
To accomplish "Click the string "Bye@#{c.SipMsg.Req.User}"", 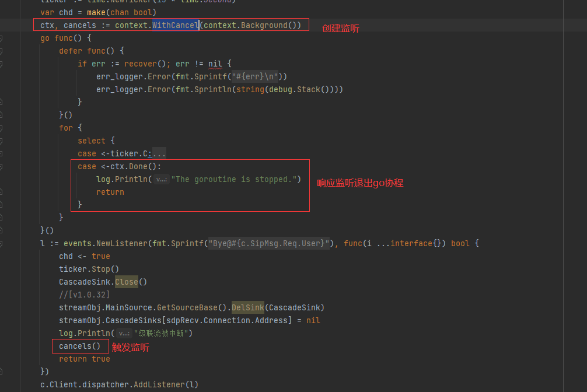I will click(269, 244).
